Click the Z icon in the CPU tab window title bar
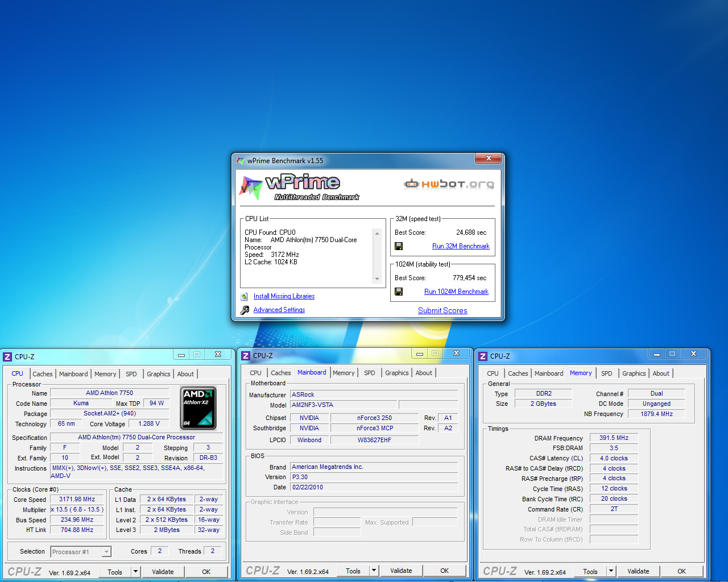728x582 pixels. tap(7, 357)
